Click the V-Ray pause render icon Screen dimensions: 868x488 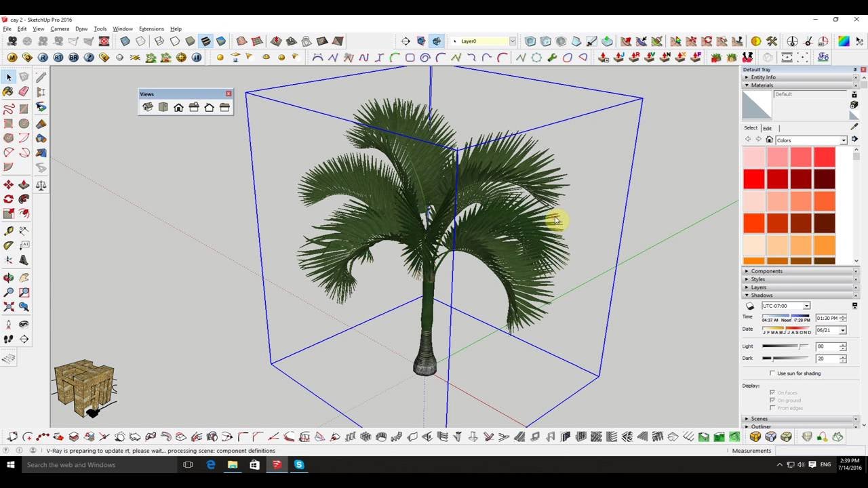pyautogui.click(x=197, y=58)
